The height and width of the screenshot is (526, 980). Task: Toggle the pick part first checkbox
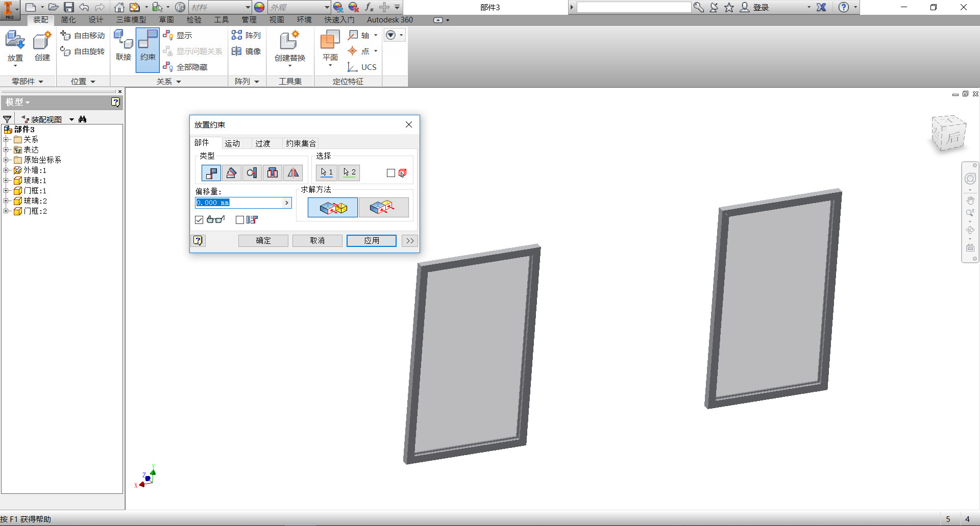click(391, 173)
